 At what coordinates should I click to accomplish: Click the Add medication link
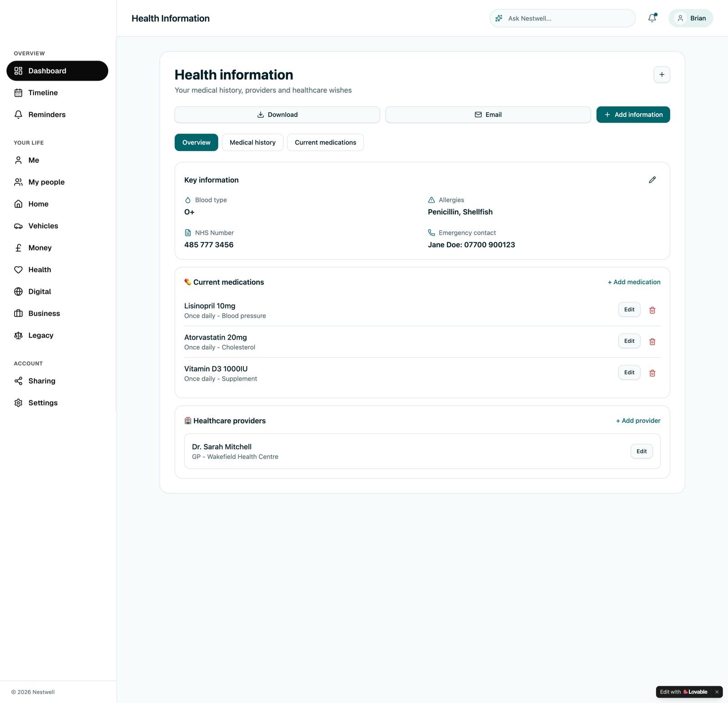click(x=634, y=282)
